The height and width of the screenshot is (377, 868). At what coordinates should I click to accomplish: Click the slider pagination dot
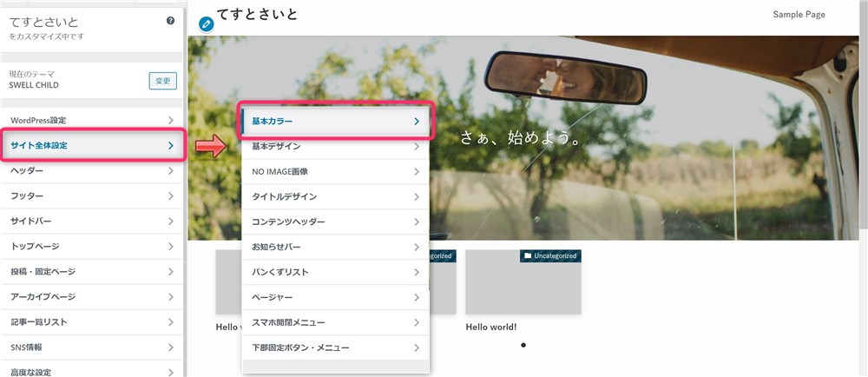(523, 346)
